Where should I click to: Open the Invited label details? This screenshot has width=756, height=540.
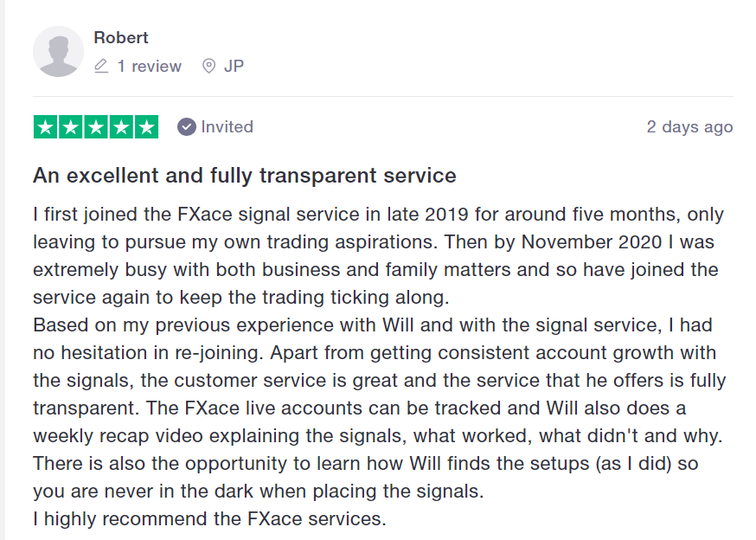pyautogui.click(x=227, y=127)
